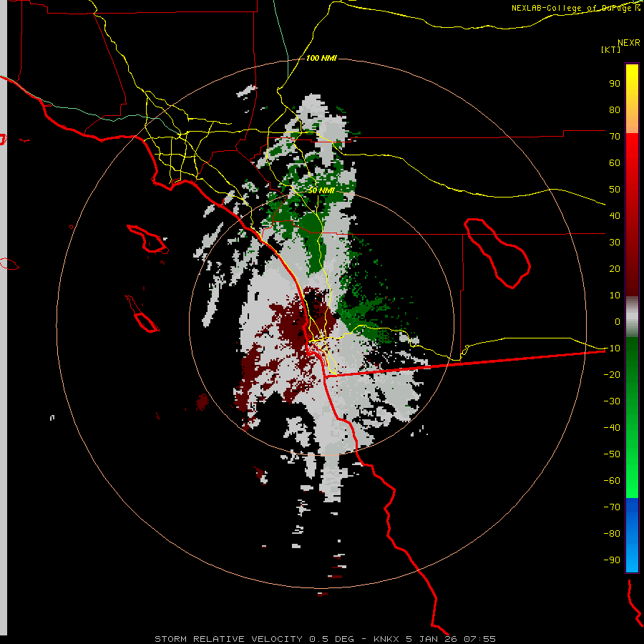Click the blue bottom segment of the colorbar
The height and width of the screenshot is (644, 644).
(632, 535)
